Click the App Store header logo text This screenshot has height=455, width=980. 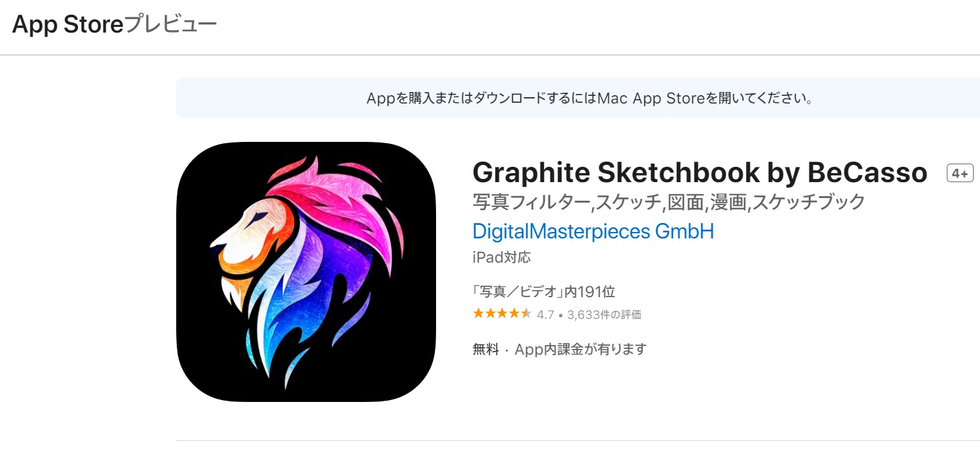(67, 25)
